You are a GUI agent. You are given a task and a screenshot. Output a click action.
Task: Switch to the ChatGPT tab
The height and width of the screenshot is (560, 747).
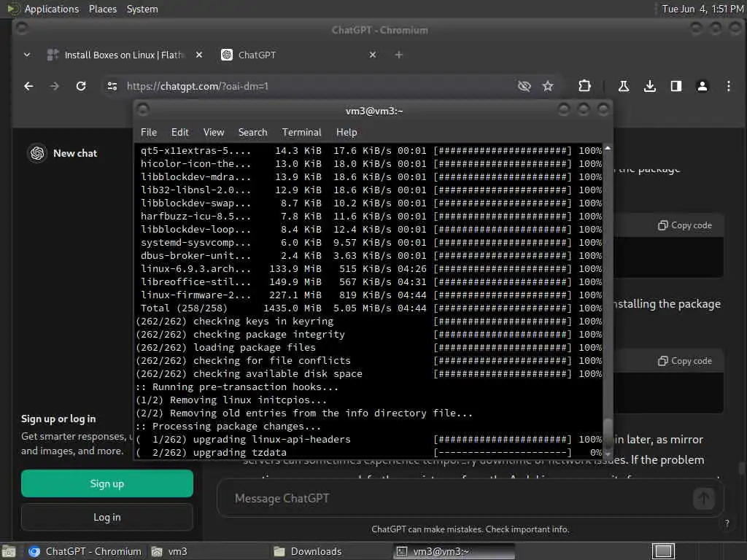[x=299, y=55]
